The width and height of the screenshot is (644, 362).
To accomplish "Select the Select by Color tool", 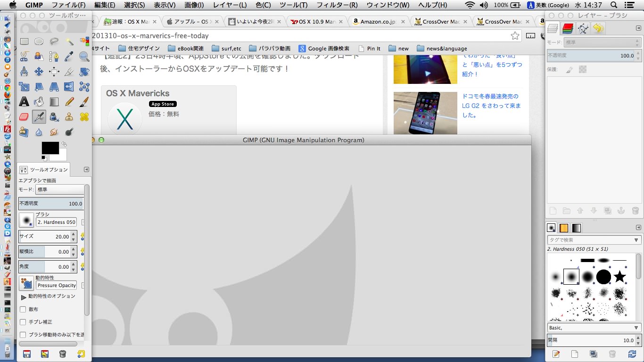I will click(x=84, y=41).
